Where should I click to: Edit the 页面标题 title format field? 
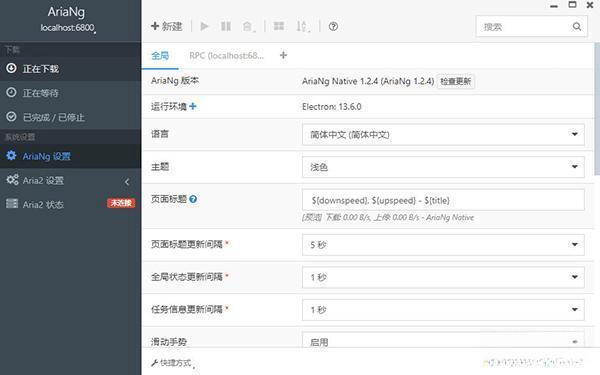point(443,200)
